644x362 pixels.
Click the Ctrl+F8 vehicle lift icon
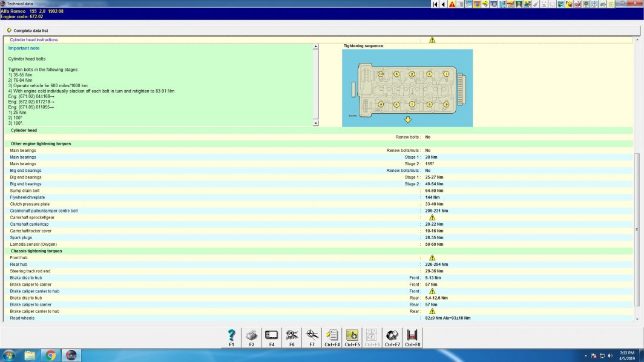[x=413, y=335]
